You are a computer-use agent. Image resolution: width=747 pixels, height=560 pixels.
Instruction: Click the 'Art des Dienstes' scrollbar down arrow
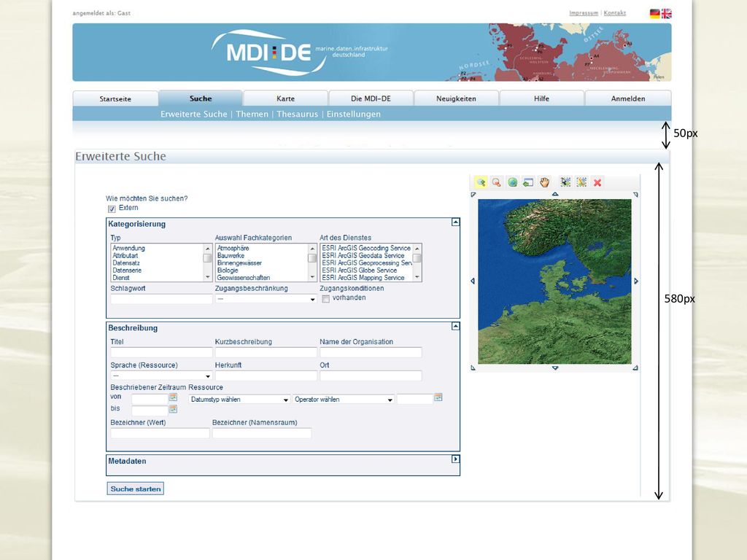click(x=417, y=277)
